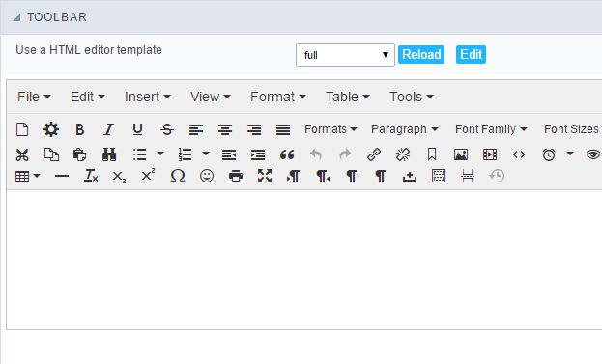Expand numbered list style arrow

coord(206,154)
